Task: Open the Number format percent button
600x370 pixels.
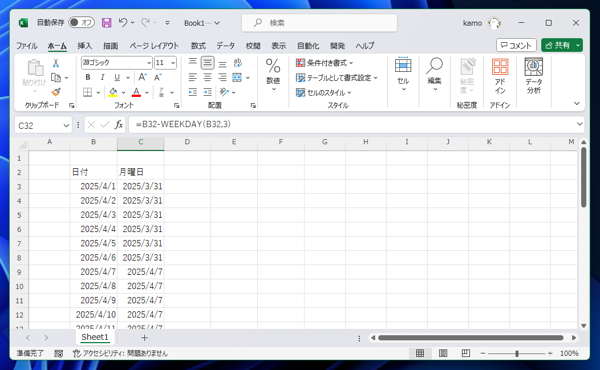Action: pyautogui.click(x=273, y=75)
